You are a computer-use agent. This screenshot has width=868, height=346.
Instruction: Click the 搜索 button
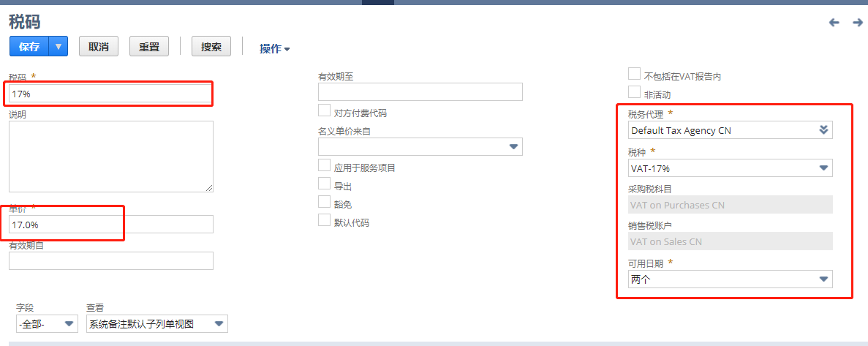pos(211,46)
